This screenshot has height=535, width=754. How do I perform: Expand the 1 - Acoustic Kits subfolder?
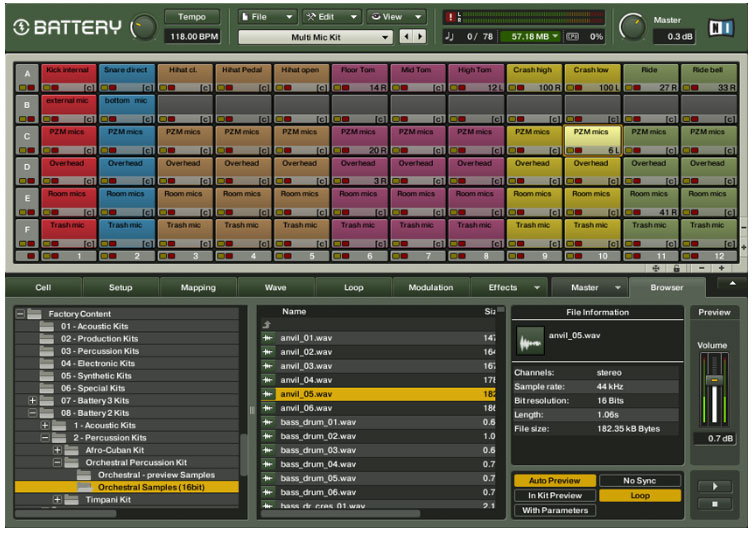45,425
